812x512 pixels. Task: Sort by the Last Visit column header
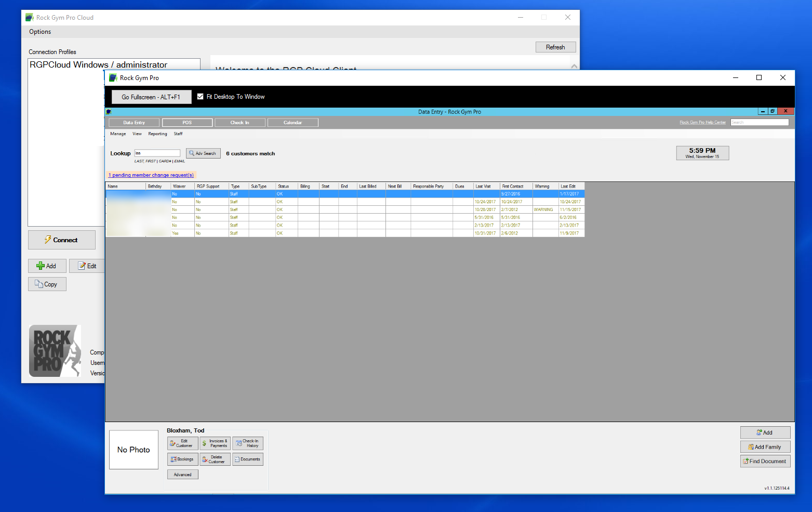pos(487,186)
